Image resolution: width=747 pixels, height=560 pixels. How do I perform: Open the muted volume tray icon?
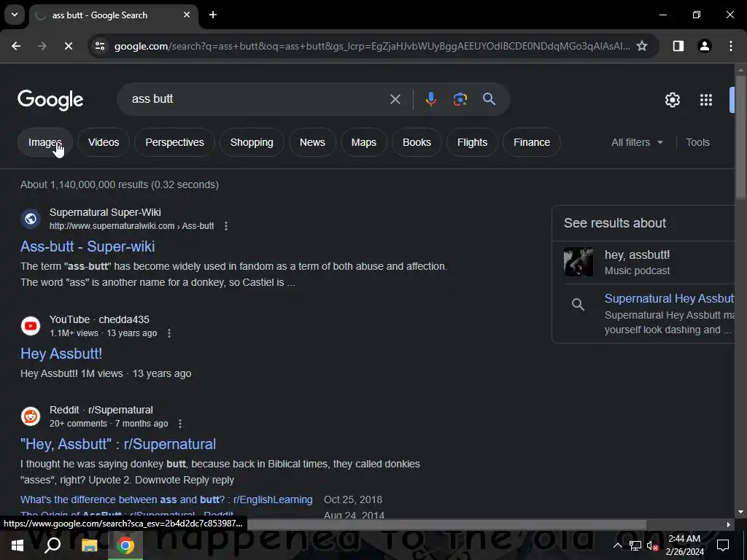tap(653, 545)
